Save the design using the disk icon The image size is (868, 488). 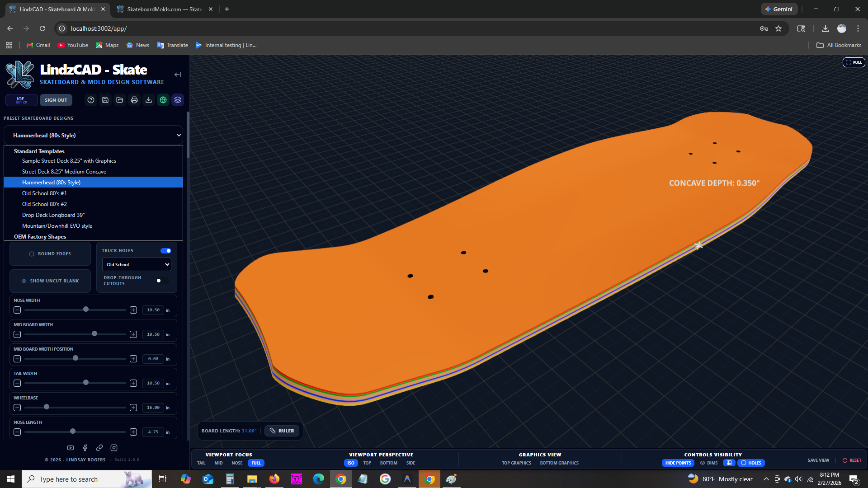tap(105, 100)
